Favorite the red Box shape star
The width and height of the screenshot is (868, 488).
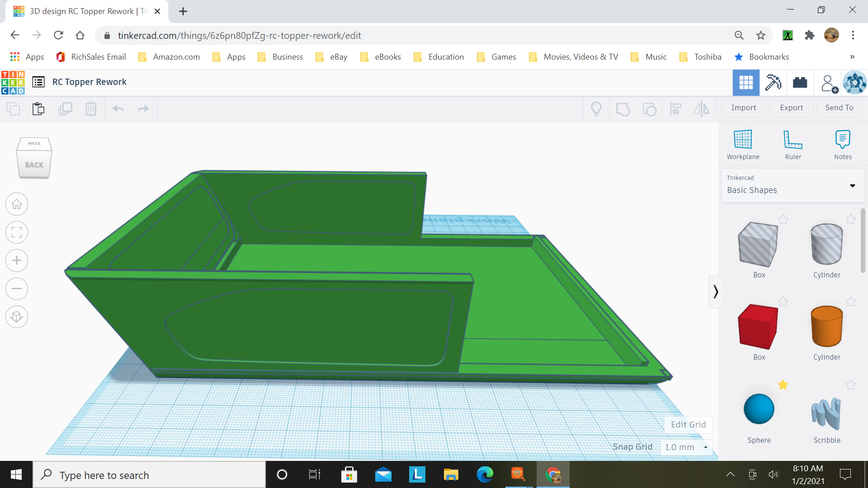pyautogui.click(x=783, y=302)
